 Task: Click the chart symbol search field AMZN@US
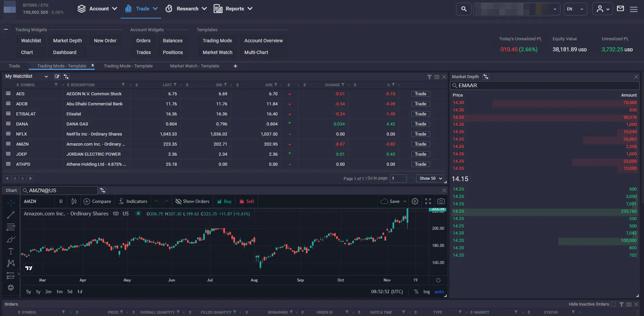pyautogui.click(x=59, y=191)
